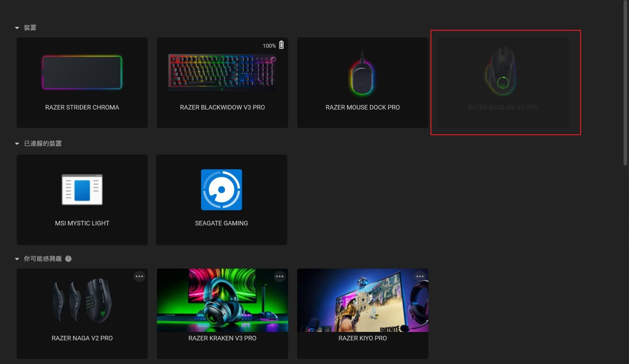Click the RAZER KIYO PRO label
This screenshot has width=629, height=364.
pyautogui.click(x=362, y=338)
